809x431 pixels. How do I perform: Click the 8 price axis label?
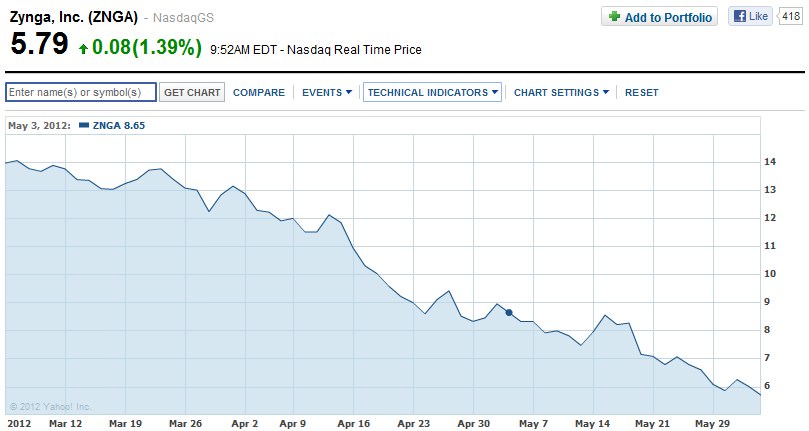pos(767,329)
